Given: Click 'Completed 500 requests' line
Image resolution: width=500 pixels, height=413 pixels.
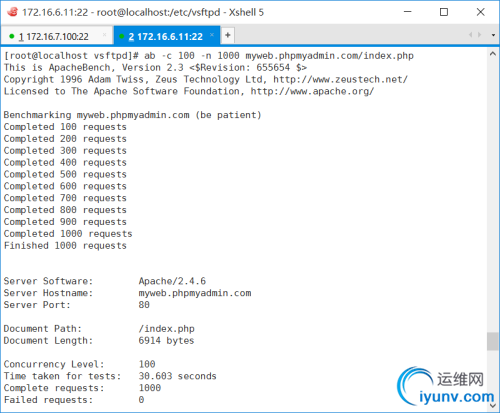Looking at the screenshot, I should point(65,174).
